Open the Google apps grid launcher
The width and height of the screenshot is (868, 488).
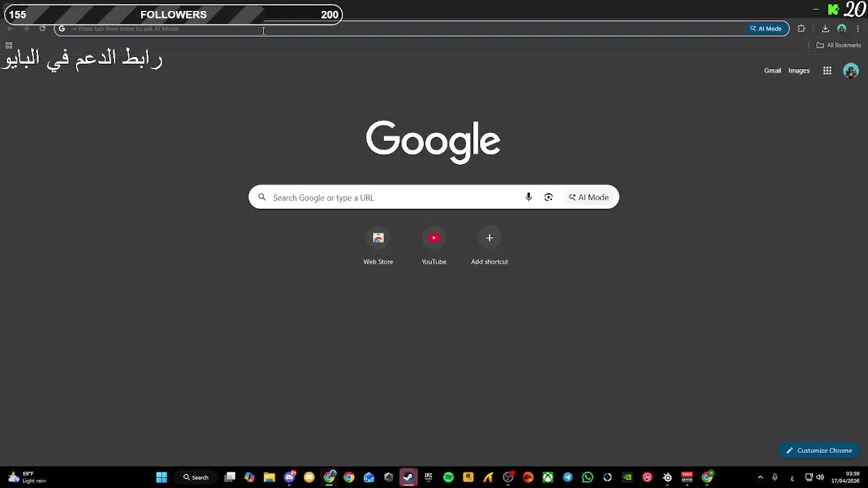click(x=827, y=70)
